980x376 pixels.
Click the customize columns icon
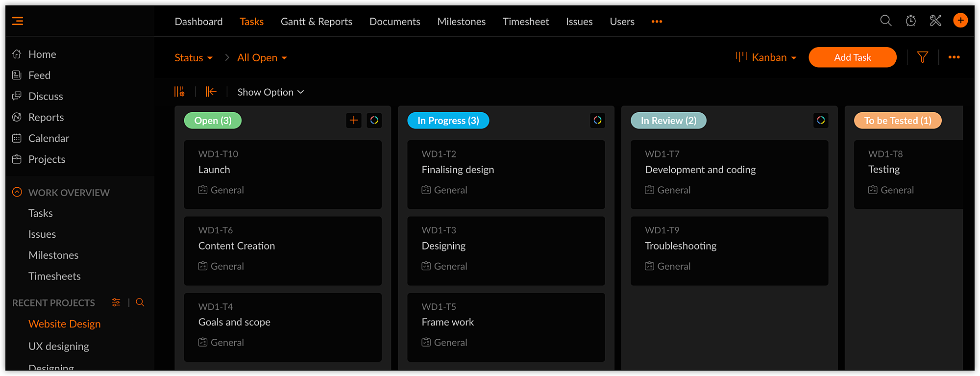[179, 92]
